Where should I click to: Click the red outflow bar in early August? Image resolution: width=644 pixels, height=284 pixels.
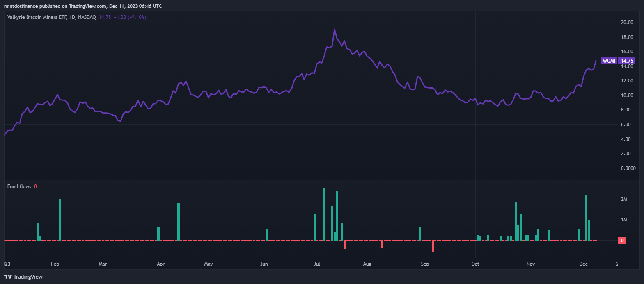(x=382, y=244)
